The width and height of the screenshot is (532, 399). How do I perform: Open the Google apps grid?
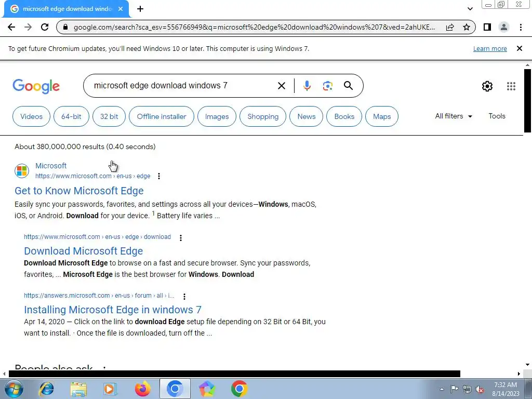click(511, 86)
